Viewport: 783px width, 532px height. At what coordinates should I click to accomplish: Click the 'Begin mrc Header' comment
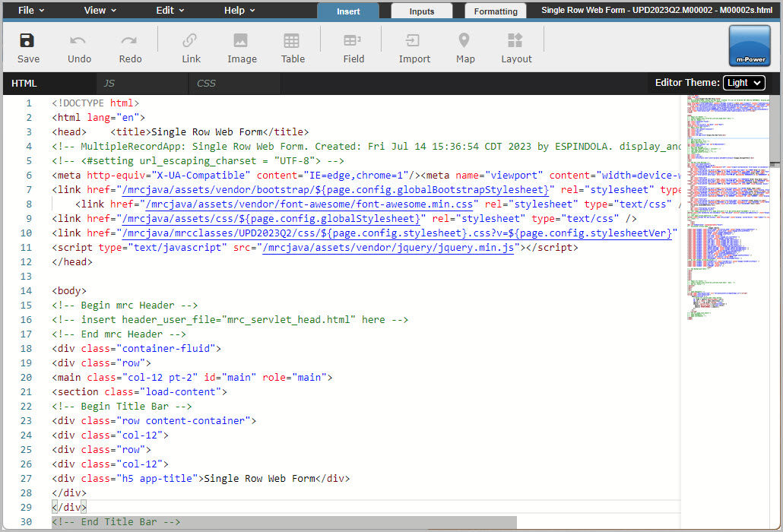click(125, 306)
